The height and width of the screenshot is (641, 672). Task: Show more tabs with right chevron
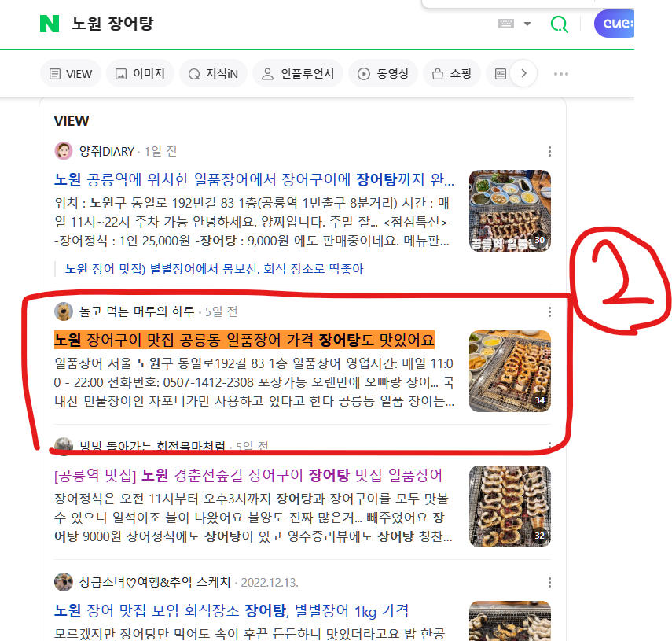click(523, 74)
